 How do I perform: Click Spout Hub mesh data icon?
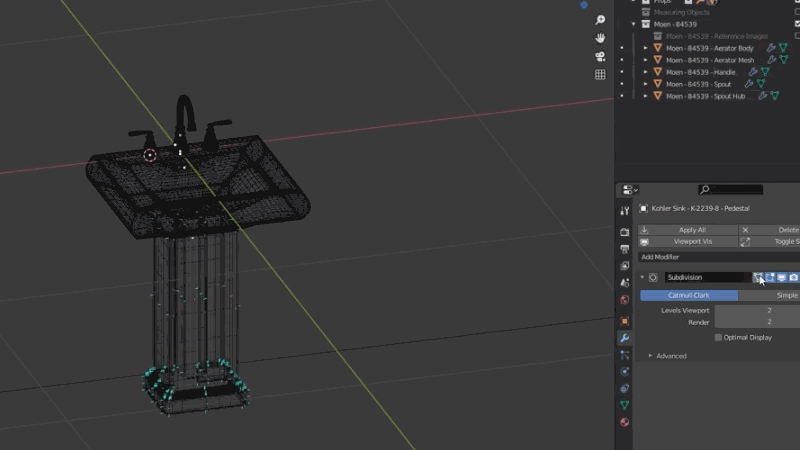775,96
